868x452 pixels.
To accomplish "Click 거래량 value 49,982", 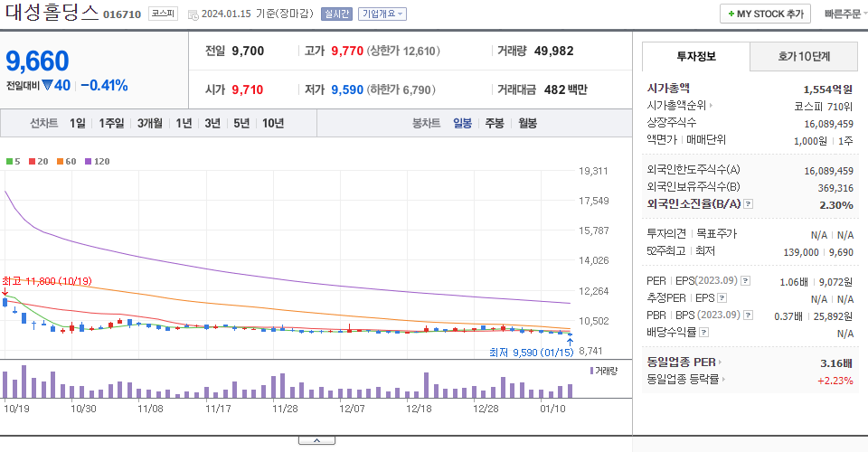I will tap(553, 51).
